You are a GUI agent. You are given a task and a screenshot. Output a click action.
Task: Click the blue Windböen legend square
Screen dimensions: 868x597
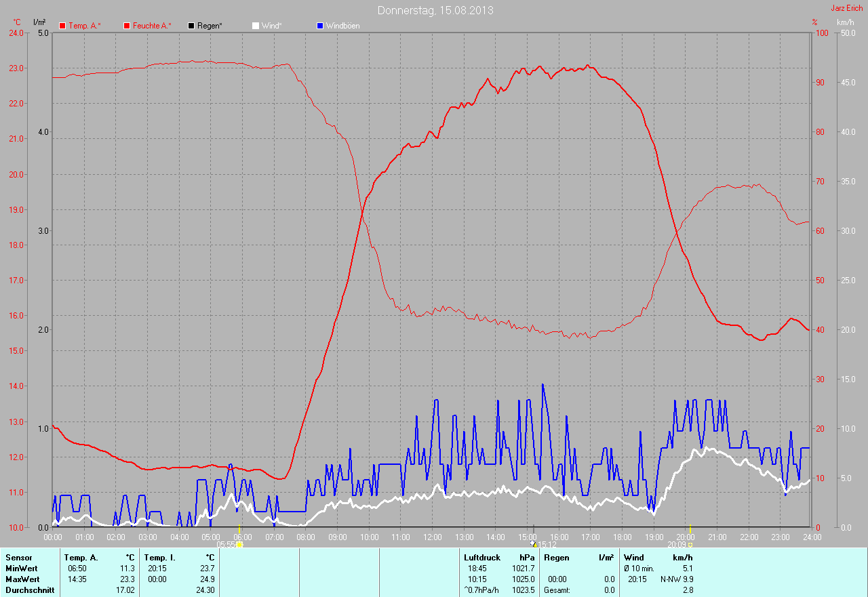tap(320, 26)
